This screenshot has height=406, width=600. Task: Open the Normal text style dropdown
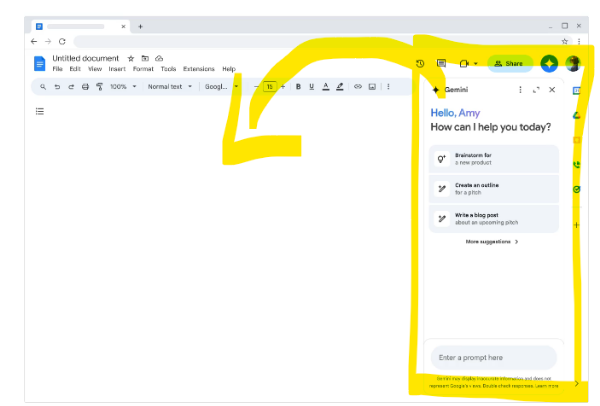coord(170,87)
